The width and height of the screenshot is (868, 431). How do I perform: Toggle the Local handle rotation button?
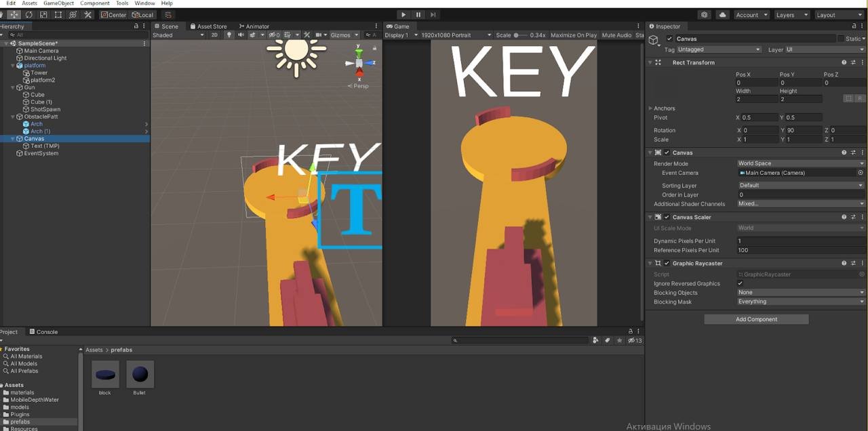pos(142,15)
